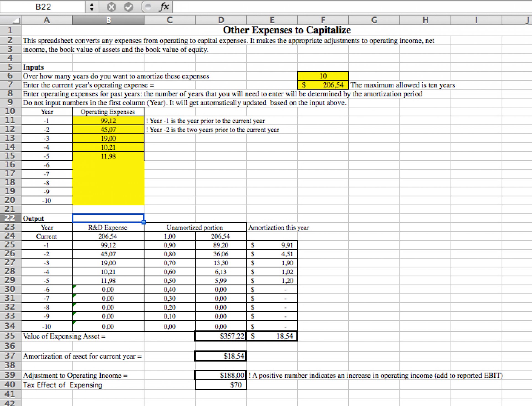Click the 'Operating Expenses' column heading
The height and width of the screenshot is (406, 532).
pos(108,112)
